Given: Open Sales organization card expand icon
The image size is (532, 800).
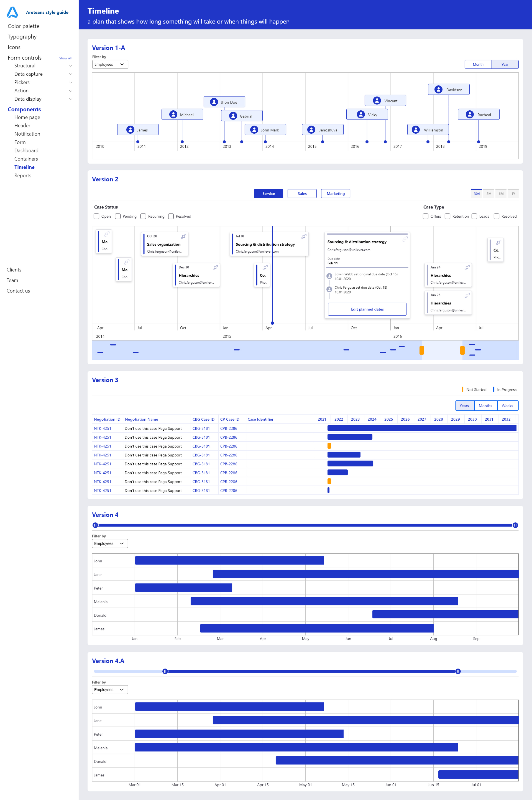Looking at the screenshot, I should pos(183,236).
